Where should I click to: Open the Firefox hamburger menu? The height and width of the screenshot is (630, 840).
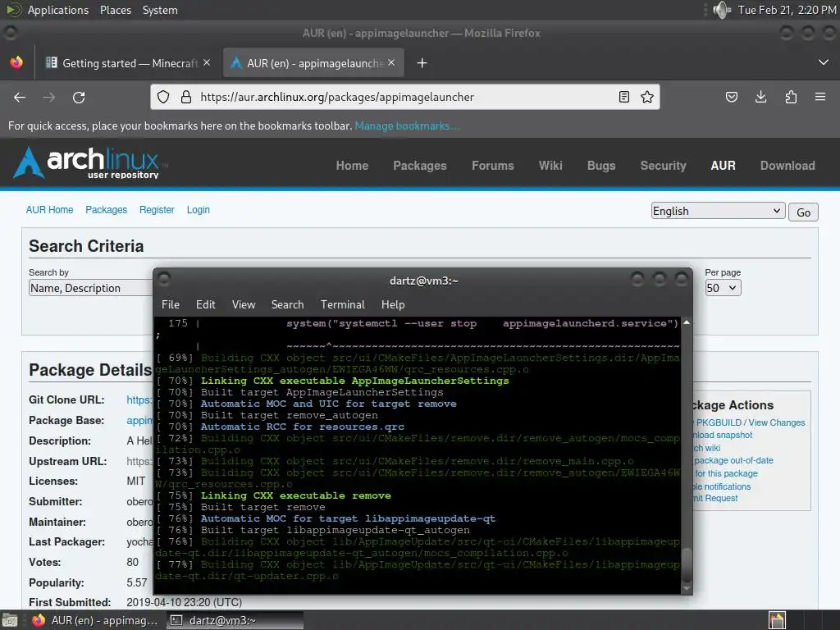pos(820,97)
